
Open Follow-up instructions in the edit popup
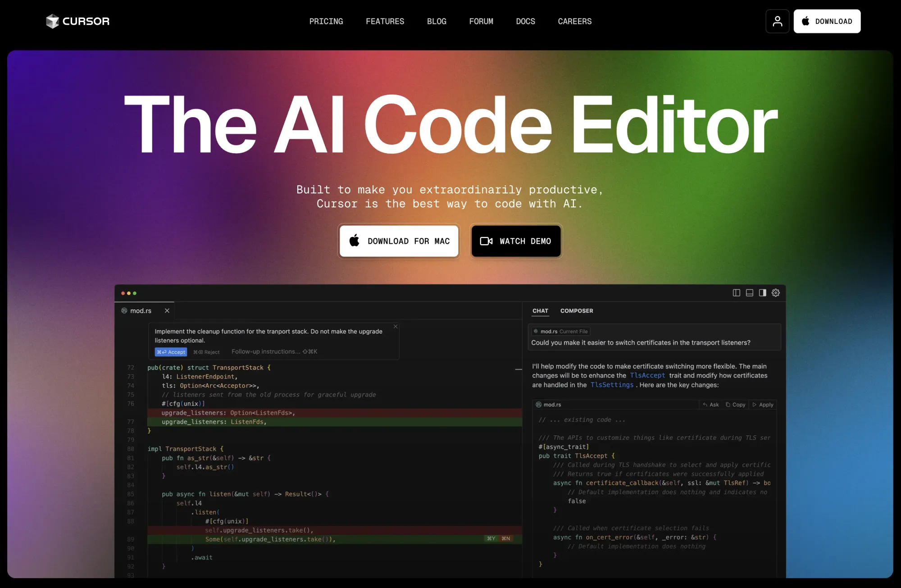tap(265, 351)
